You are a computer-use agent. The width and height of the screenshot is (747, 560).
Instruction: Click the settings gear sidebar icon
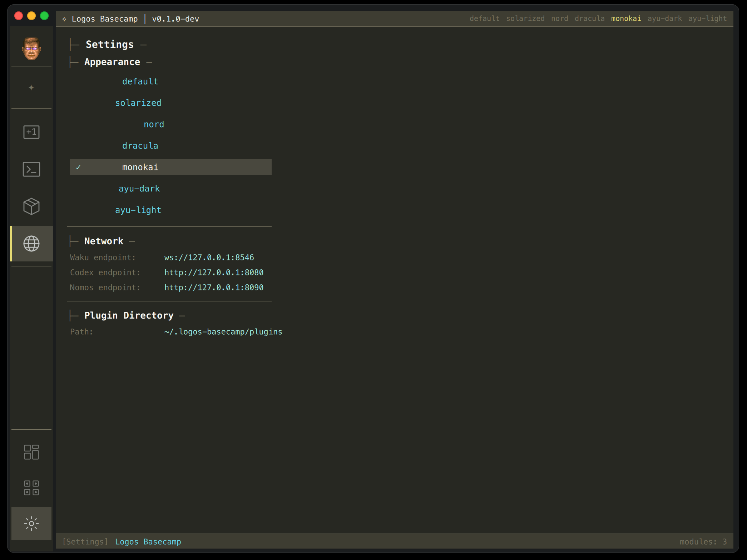pyautogui.click(x=31, y=524)
